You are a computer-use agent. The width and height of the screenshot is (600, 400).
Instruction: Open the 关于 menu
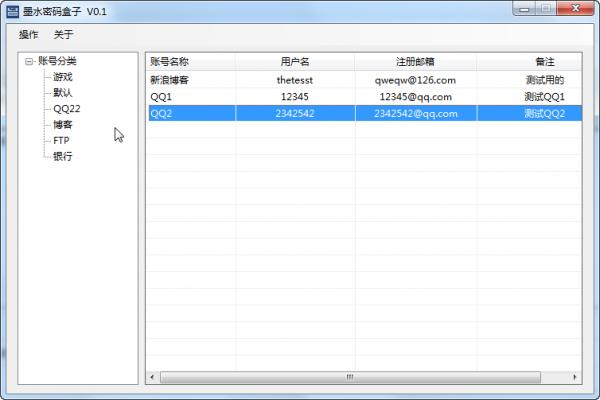tap(63, 35)
